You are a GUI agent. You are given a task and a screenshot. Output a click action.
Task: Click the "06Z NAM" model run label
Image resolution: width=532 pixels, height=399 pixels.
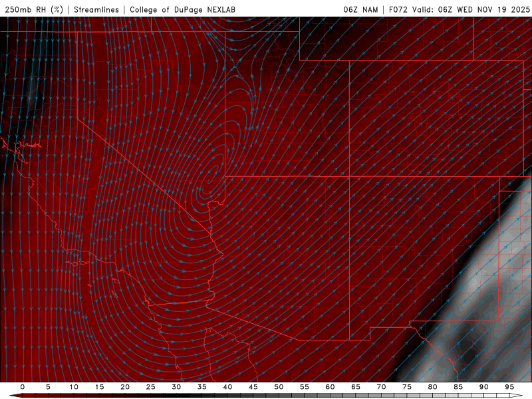(x=360, y=9)
